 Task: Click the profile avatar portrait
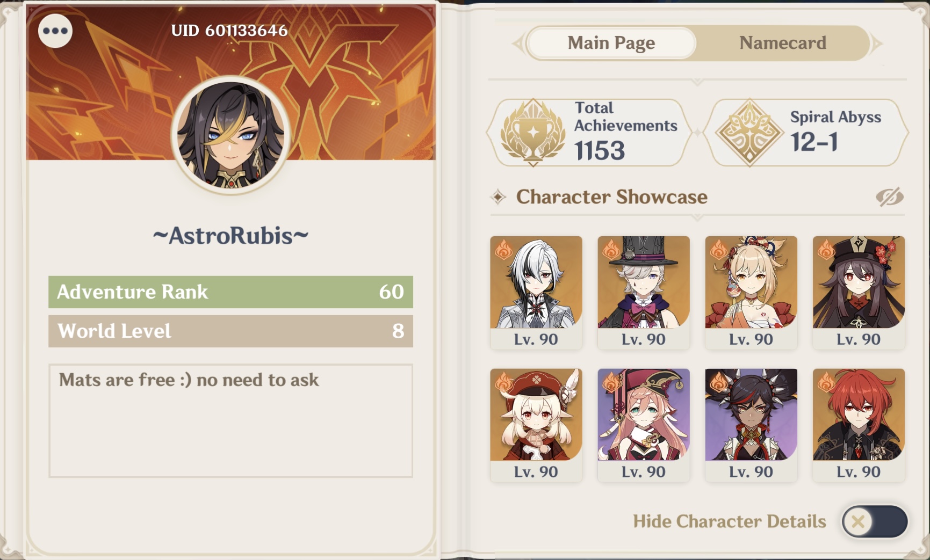pos(231,135)
